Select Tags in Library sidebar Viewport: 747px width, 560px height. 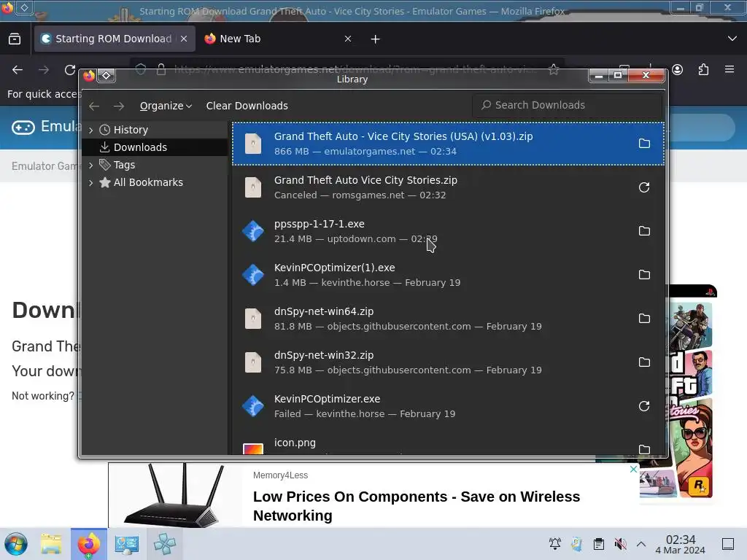[x=155, y=165]
